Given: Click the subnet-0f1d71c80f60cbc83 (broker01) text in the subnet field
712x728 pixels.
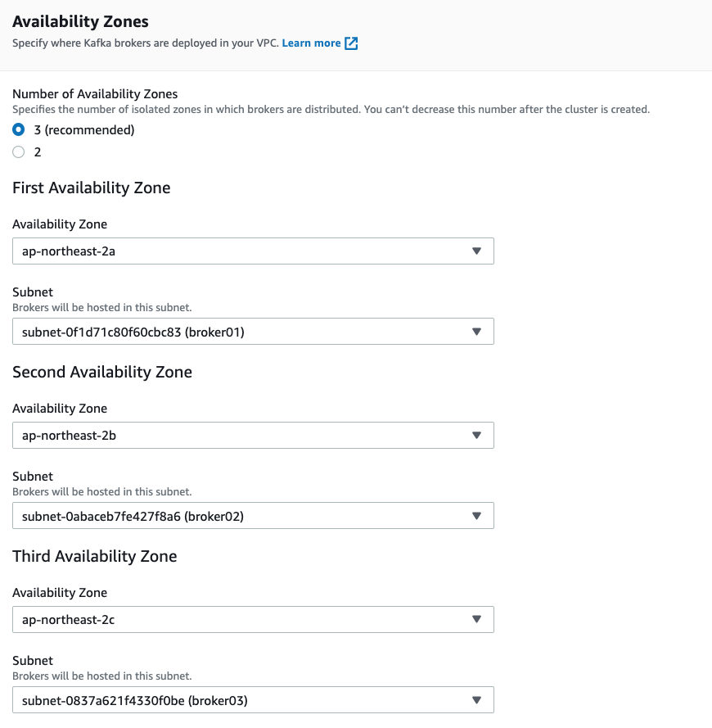Looking at the screenshot, I should [133, 332].
